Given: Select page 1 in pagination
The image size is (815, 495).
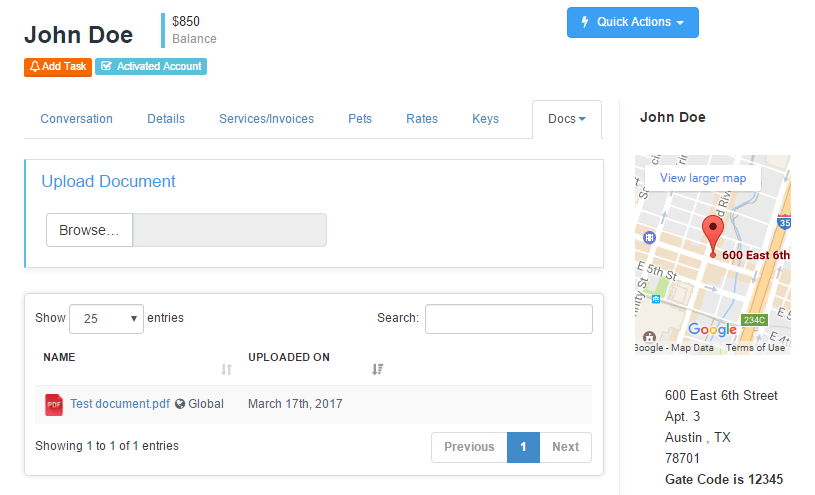Looking at the screenshot, I should click(523, 447).
